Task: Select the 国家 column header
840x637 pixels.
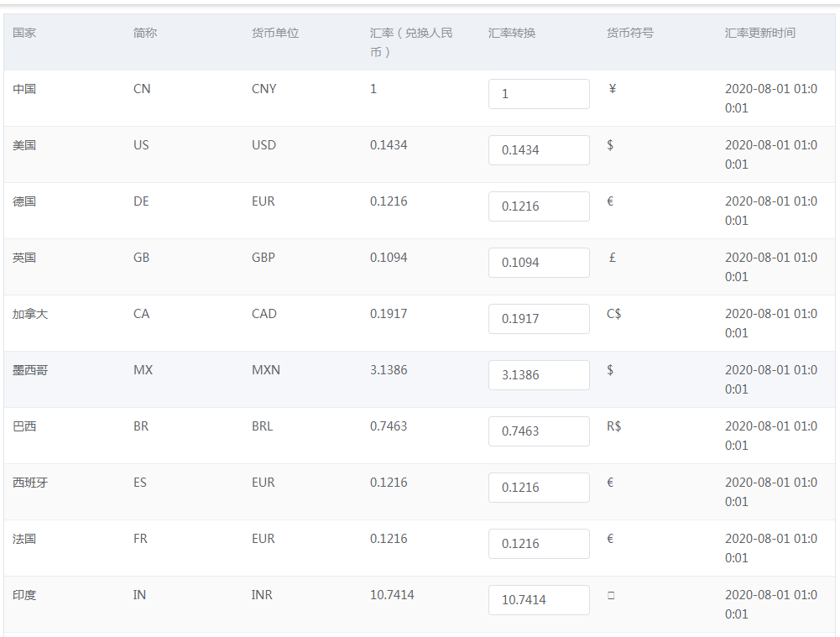Action: 24,34
